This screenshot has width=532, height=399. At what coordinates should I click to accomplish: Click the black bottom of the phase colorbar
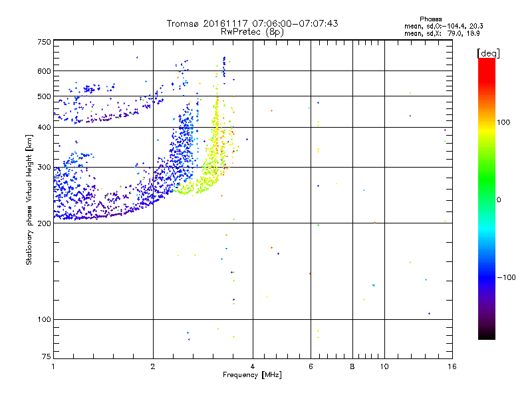coord(487,334)
